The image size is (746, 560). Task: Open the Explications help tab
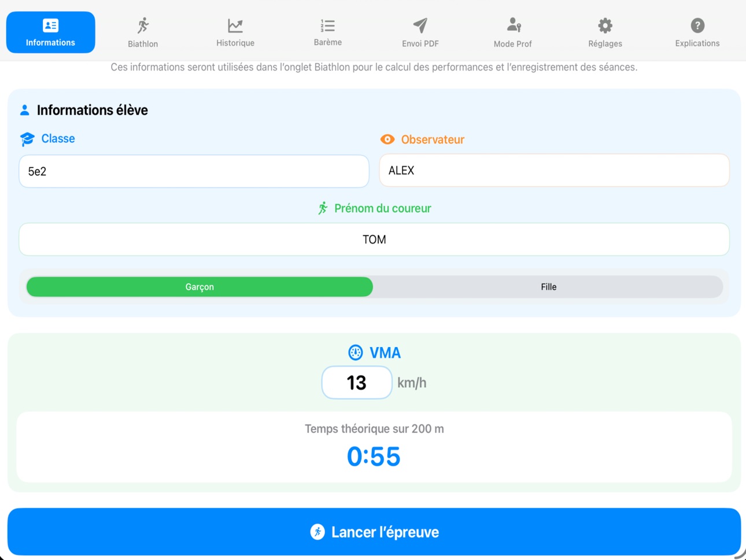pos(697,32)
